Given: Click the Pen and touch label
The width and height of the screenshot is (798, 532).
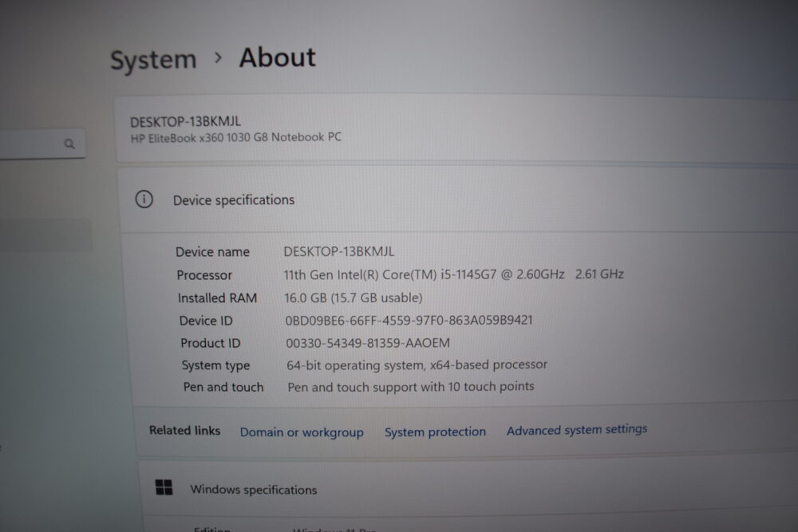Looking at the screenshot, I should click(x=223, y=387).
